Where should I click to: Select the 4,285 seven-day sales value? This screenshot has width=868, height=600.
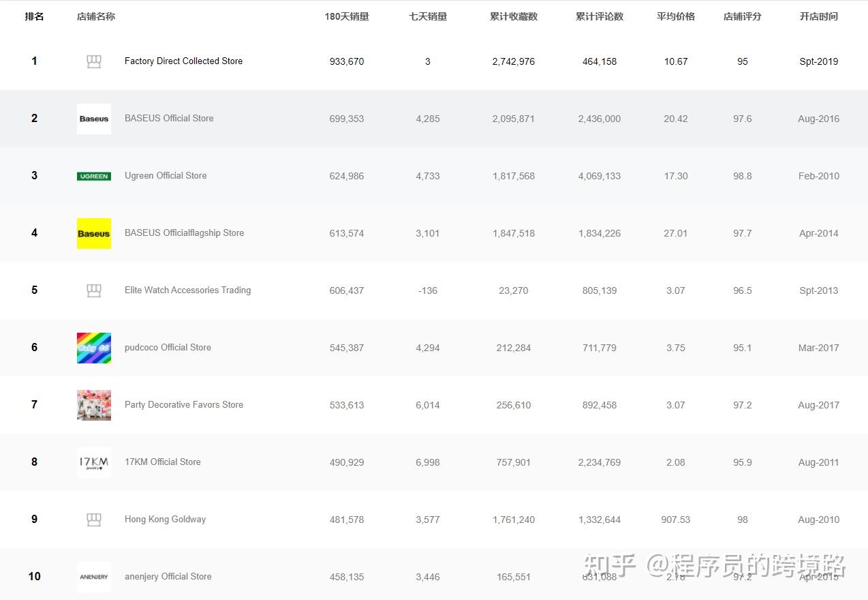(x=428, y=119)
